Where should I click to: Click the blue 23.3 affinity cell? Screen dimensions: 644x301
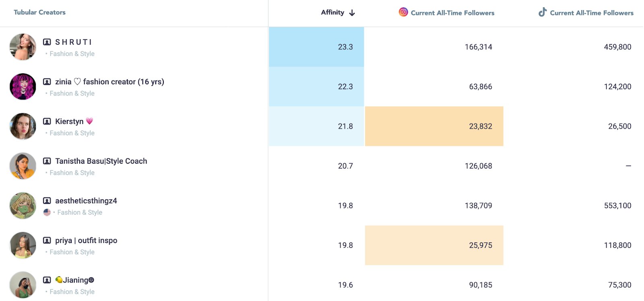pos(316,47)
